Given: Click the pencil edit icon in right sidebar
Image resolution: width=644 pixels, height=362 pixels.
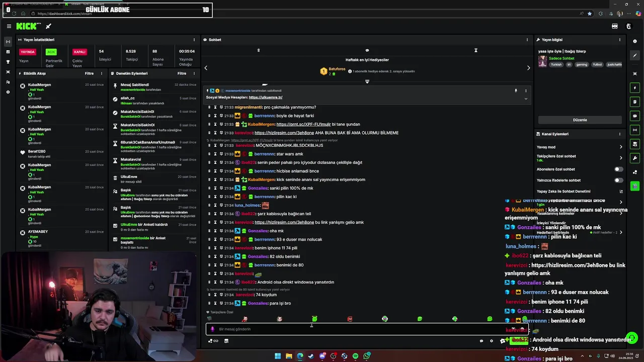Looking at the screenshot, I should pos(635,56).
